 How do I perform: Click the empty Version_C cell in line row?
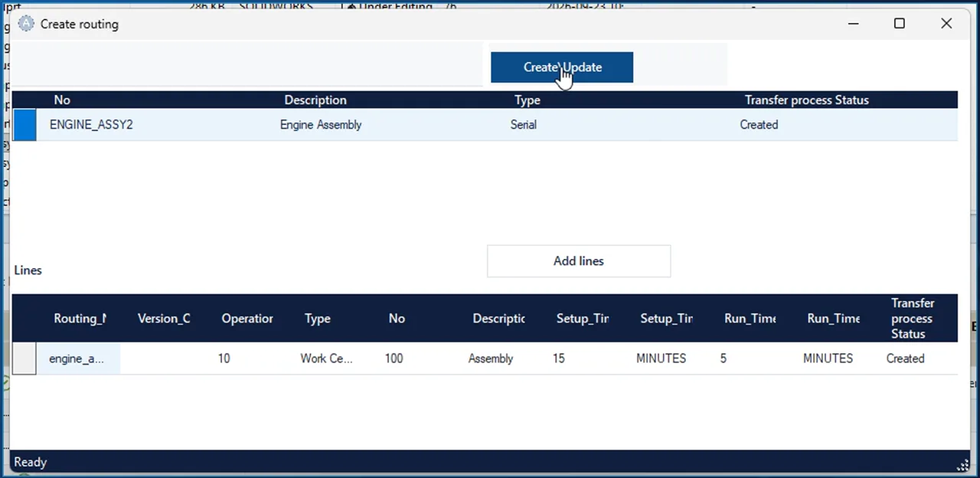coord(162,358)
